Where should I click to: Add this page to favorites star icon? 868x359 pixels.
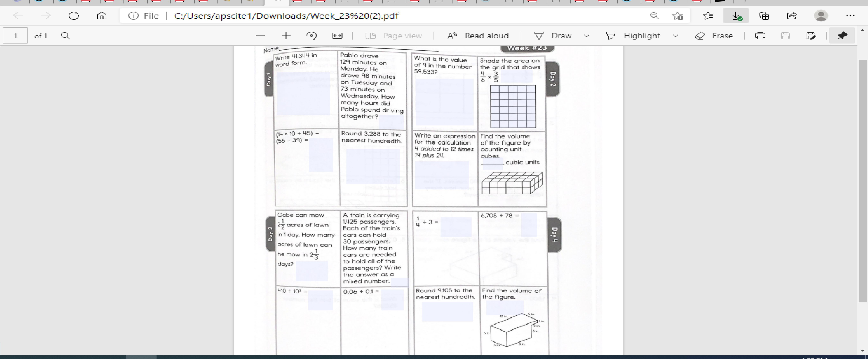678,16
